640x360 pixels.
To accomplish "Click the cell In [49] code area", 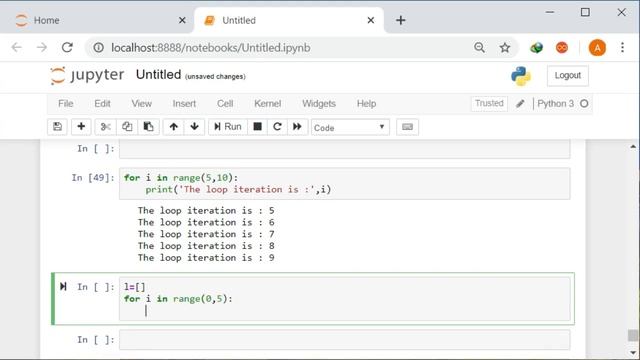I will click(344, 184).
